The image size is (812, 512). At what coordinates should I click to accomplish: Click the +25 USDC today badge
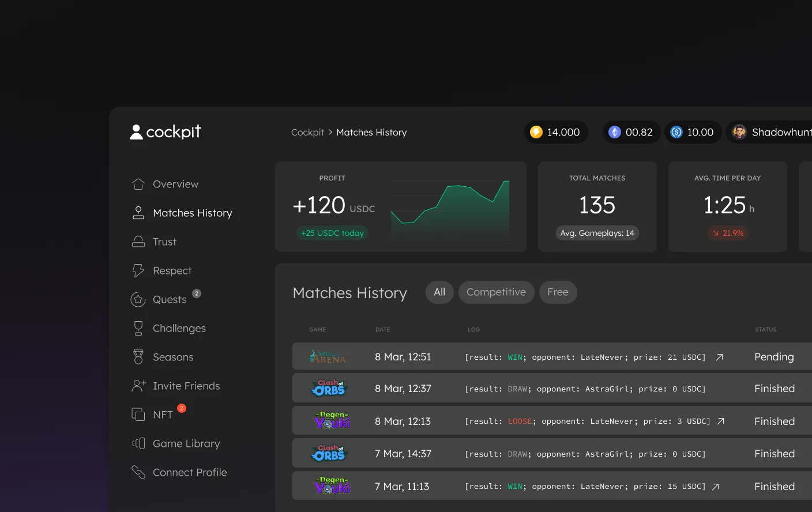tap(333, 233)
